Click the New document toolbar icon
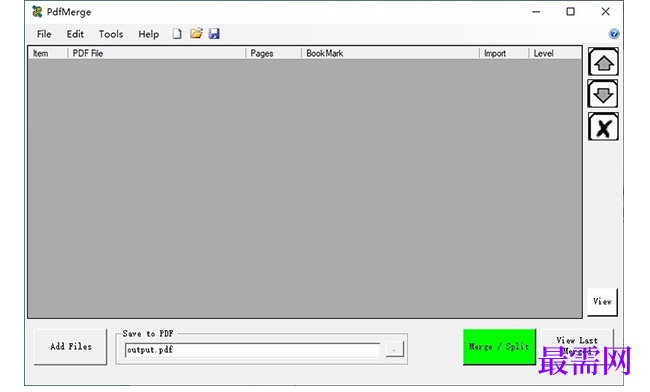The width and height of the screenshot is (650, 392). coord(177,34)
